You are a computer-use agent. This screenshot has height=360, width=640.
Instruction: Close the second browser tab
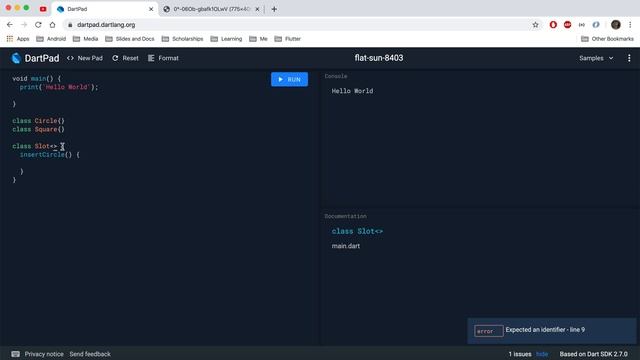pos(257,9)
